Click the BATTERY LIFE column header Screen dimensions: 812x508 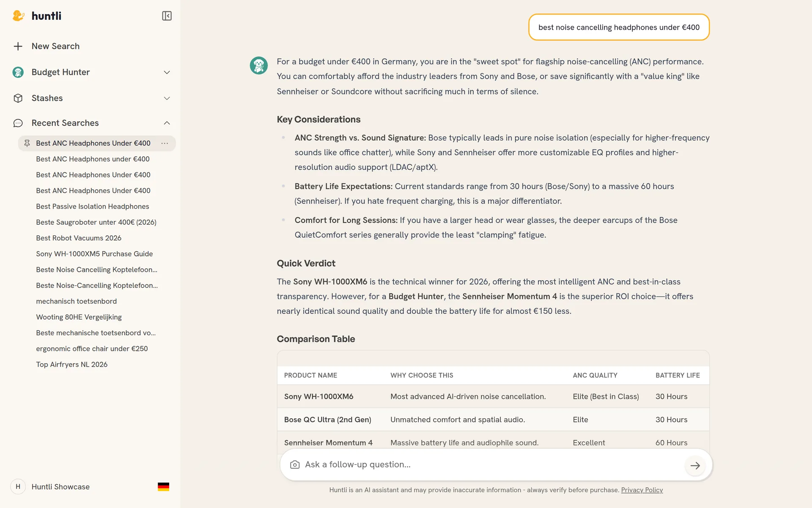coord(678,375)
